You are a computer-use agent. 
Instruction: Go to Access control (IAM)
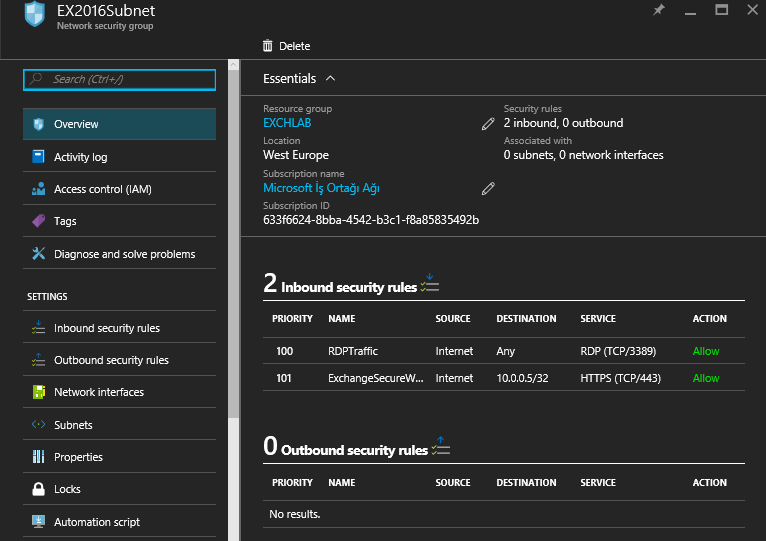119,189
